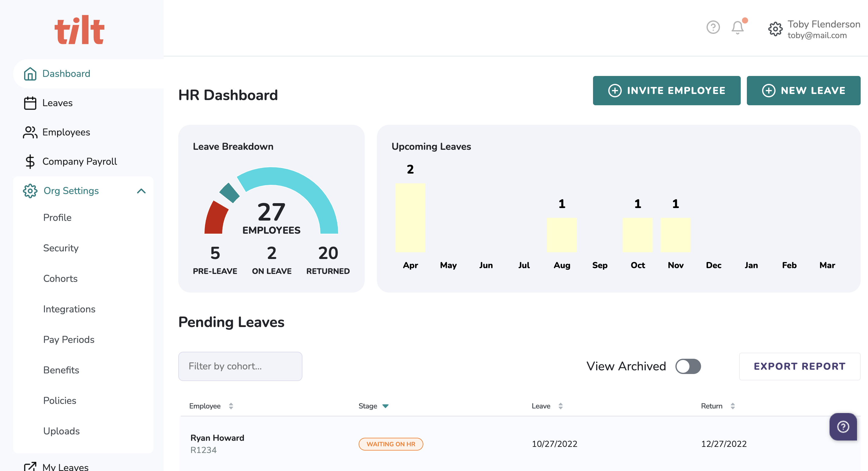868x471 pixels.
Task: Sort by the Stage column arrow
Action: [x=385, y=406]
